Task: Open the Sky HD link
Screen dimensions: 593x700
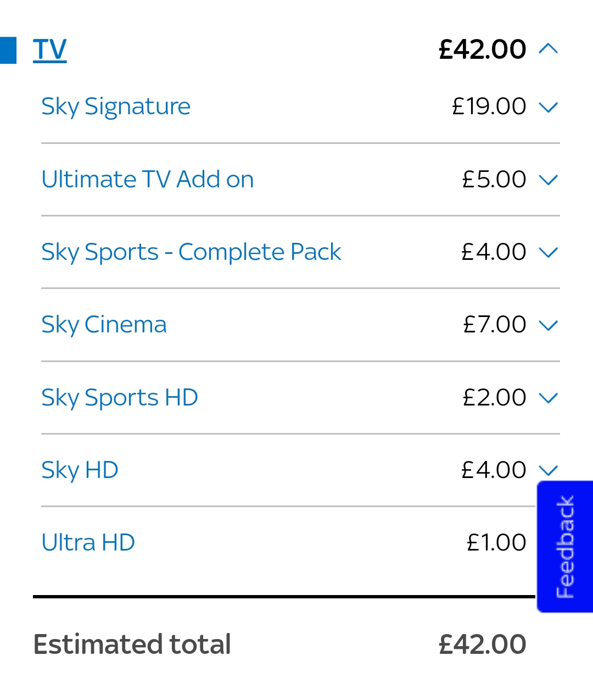Action: (80, 470)
